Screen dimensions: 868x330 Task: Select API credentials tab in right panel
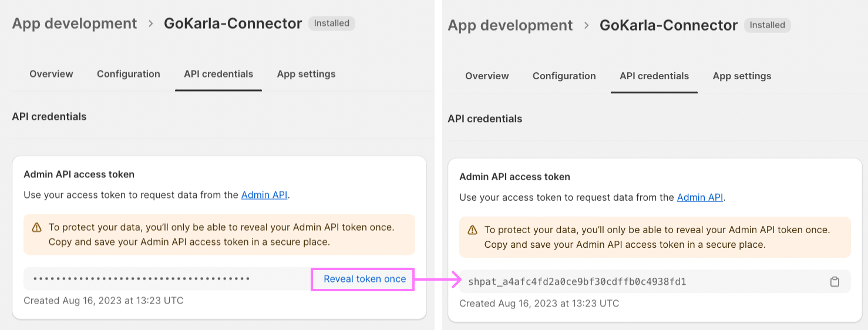[654, 76]
